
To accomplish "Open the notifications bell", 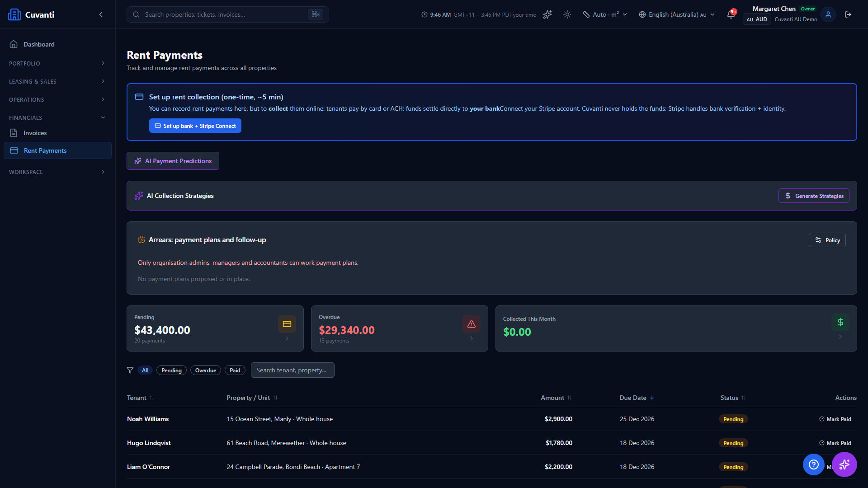I will 731,14.
